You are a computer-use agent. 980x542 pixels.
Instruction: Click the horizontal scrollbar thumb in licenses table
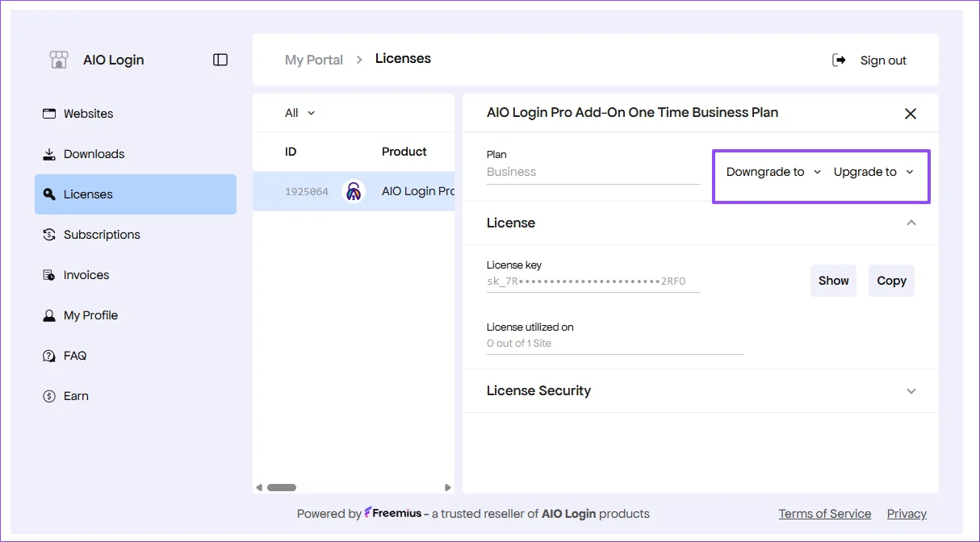[282, 487]
